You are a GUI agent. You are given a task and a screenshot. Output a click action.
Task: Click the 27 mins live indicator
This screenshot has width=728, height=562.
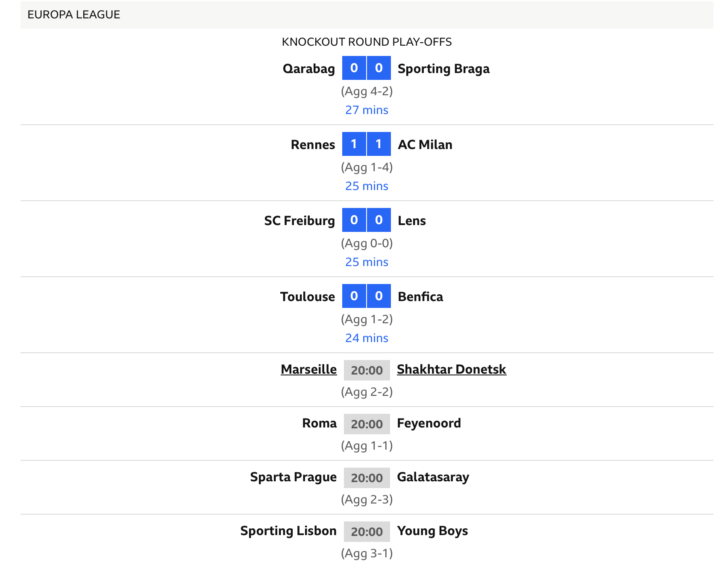pyautogui.click(x=367, y=110)
